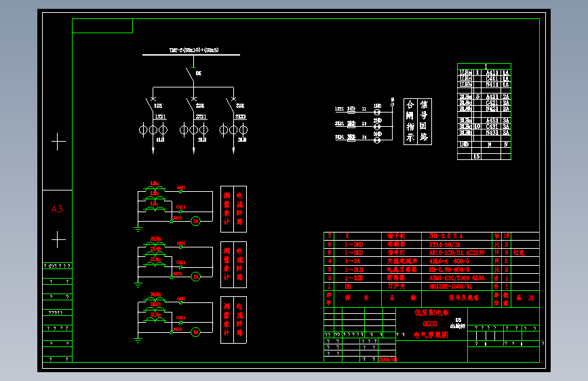
Task: Click the 1ZK breaker label
Action: [x=158, y=106]
